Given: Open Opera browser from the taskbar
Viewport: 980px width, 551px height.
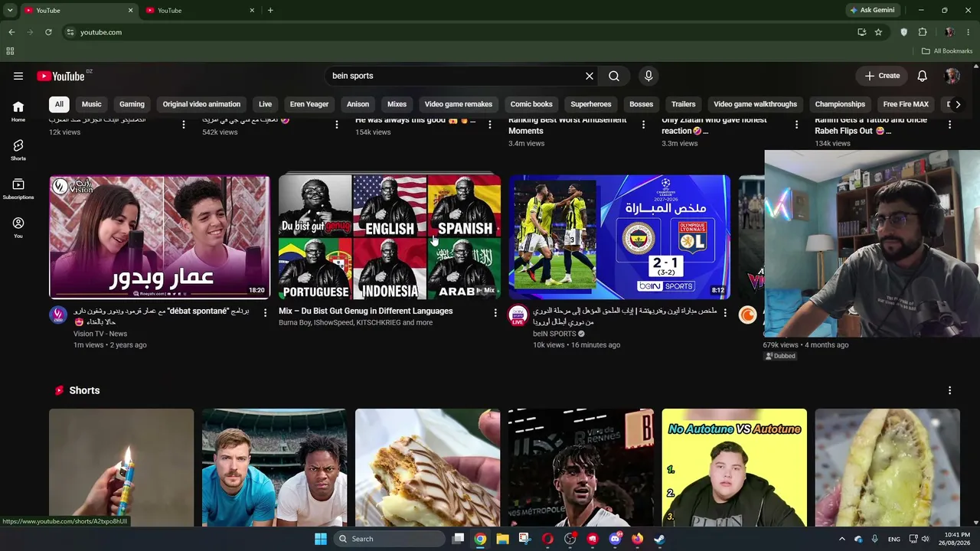Looking at the screenshot, I should click(547, 539).
